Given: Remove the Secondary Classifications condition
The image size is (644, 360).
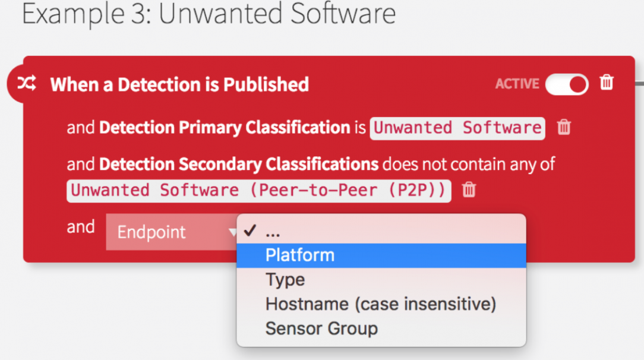Looking at the screenshot, I should [x=469, y=190].
